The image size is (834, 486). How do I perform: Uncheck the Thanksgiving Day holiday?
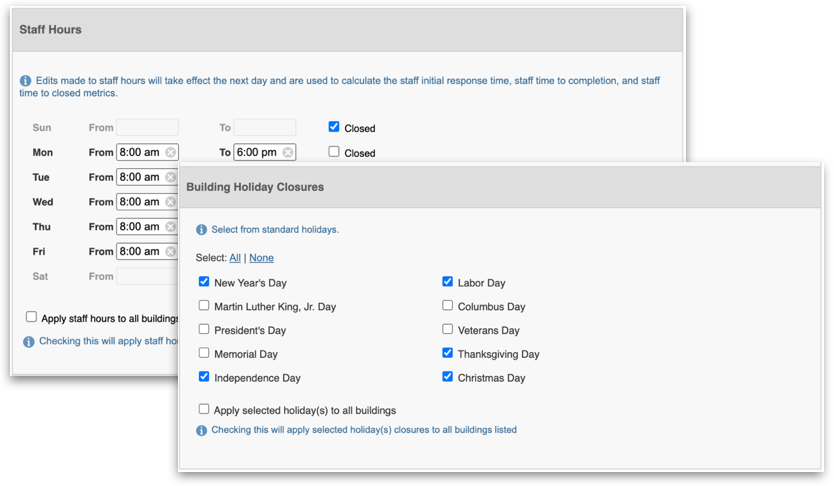click(x=448, y=353)
